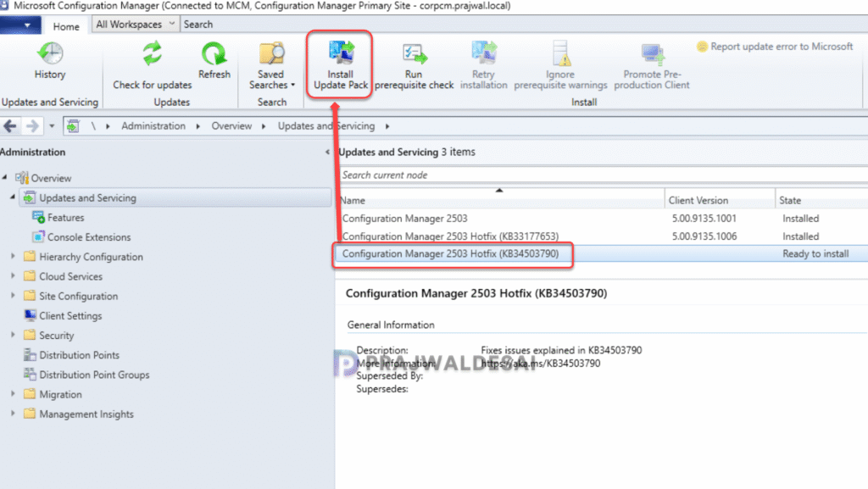Expand Cloud Services folder
This screenshot has width=868, height=489.
coord(13,275)
